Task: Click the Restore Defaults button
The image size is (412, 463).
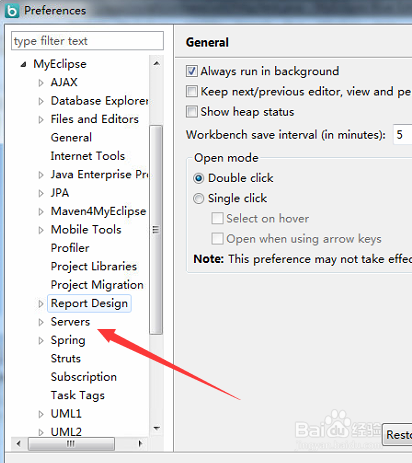Action: point(397,435)
